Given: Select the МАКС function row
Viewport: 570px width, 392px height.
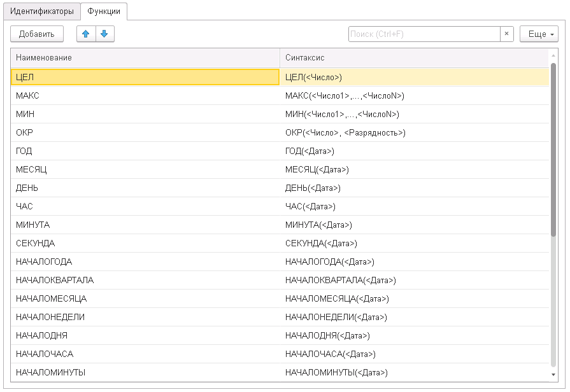Looking at the screenshot, I should (145, 95).
